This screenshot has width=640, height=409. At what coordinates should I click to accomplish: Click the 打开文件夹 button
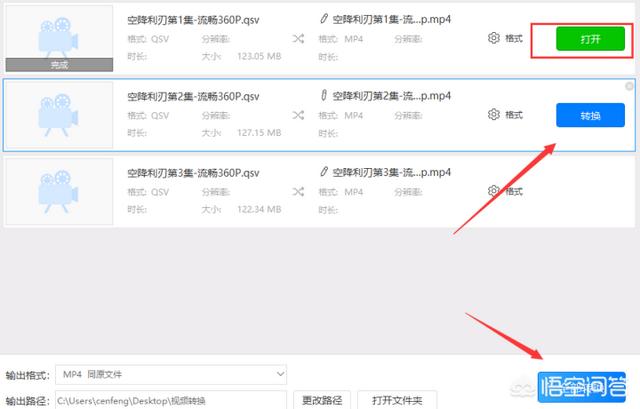click(397, 400)
